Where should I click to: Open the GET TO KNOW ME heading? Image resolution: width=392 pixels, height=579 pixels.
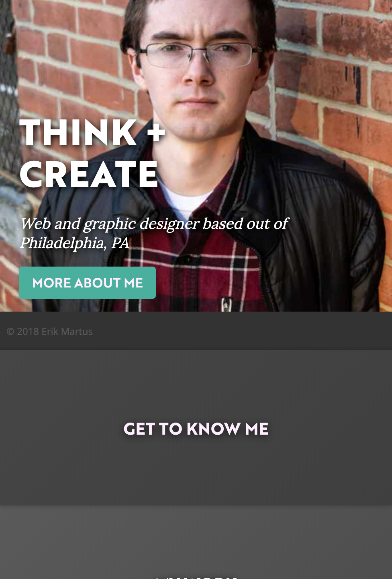[196, 429]
